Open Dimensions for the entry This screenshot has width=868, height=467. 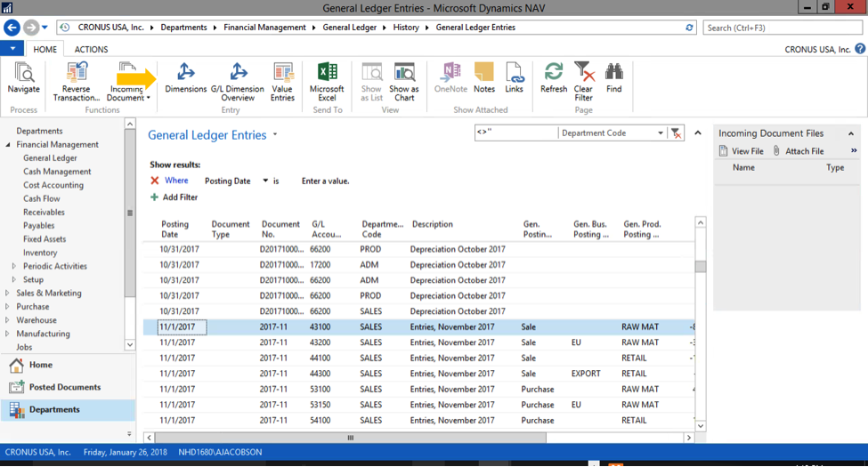click(x=185, y=78)
